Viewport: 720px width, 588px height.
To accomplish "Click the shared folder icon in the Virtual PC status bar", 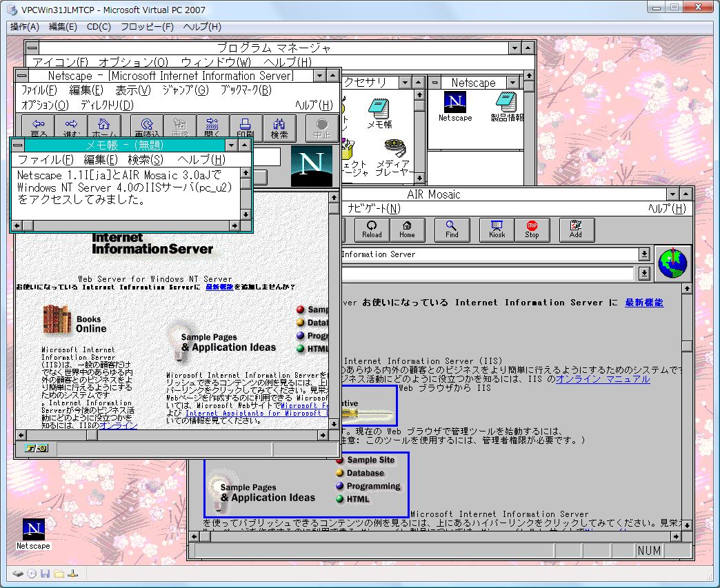I will coord(59,574).
